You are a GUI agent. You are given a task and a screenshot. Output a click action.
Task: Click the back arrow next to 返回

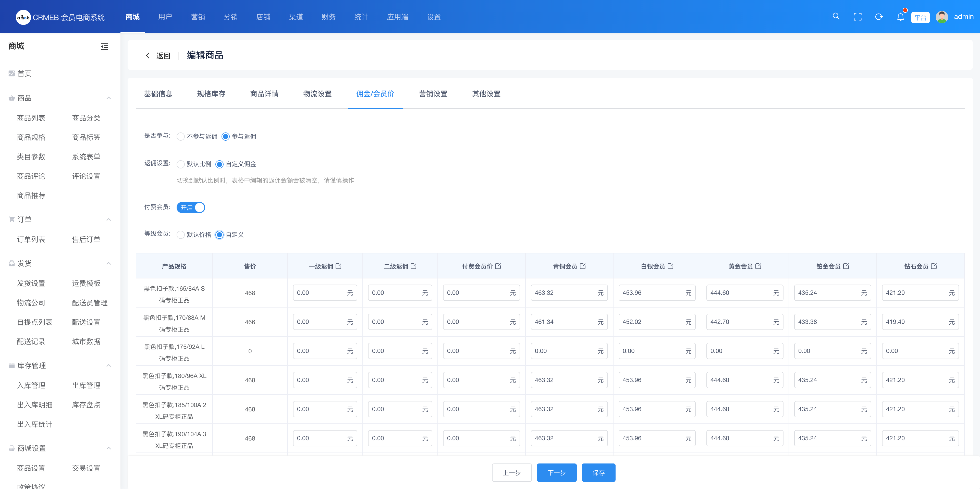click(x=148, y=56)
